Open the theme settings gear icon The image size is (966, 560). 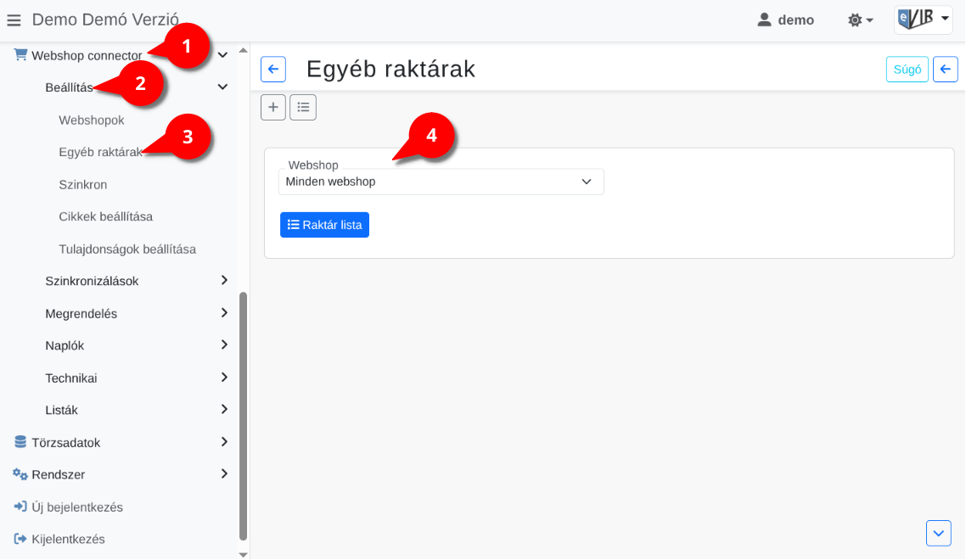click(860, 20)
